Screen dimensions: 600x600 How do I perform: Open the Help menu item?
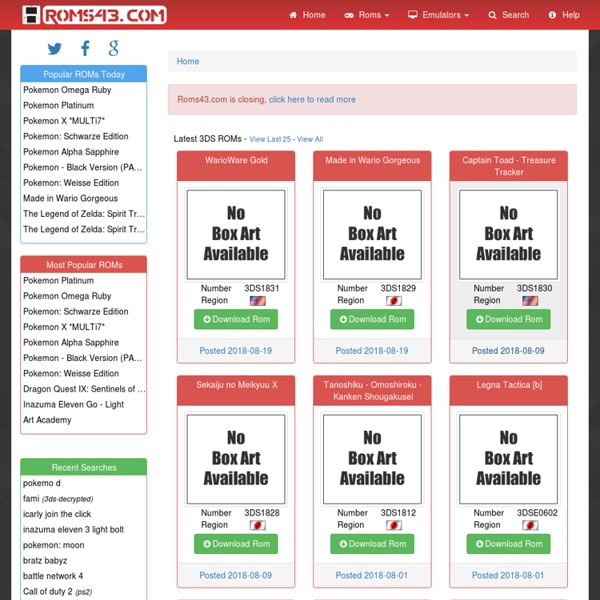(563, 15)
